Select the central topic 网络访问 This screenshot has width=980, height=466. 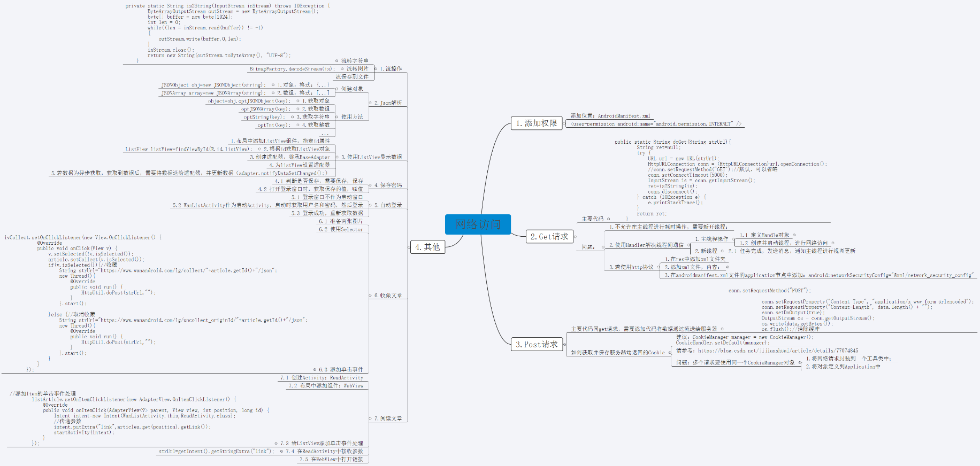(x=478, y=224)
